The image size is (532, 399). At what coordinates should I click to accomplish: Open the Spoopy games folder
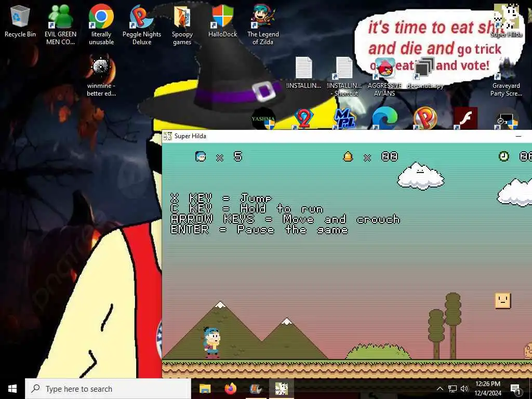pyautogui.click(x=182, y=24)
